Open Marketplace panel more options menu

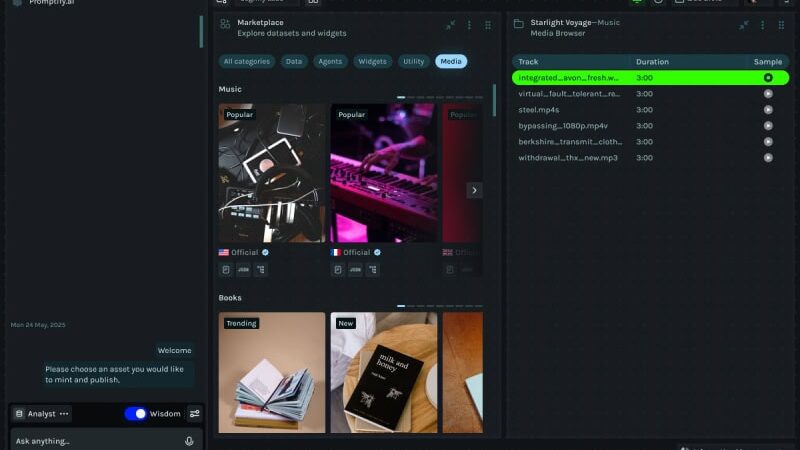pos(469,25)
